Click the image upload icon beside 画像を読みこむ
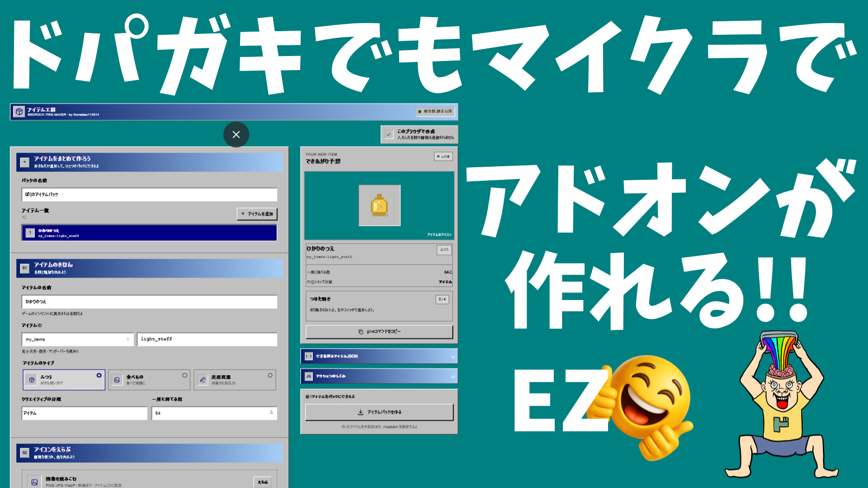The width and height of the screenshot is (868, 488). click(x=34, y=482)
